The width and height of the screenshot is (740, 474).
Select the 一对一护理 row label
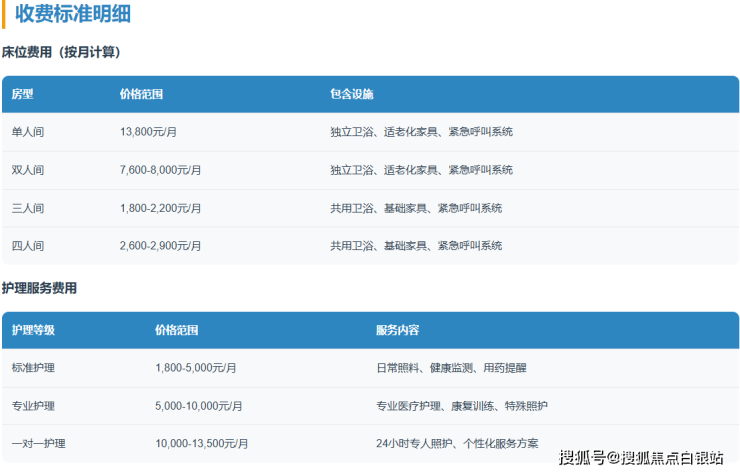point(39,443)
